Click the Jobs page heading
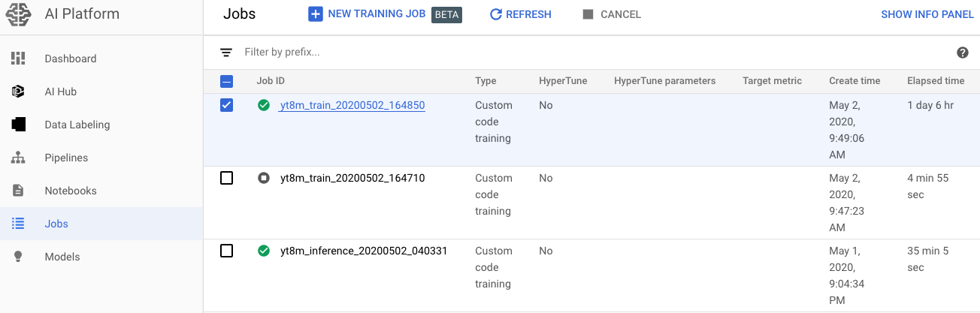980x313 pixels. 239,14
